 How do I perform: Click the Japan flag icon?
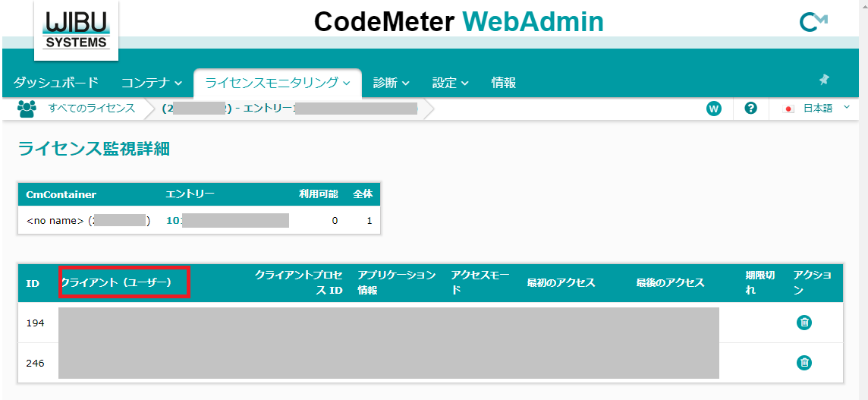[x=788, y=109]
